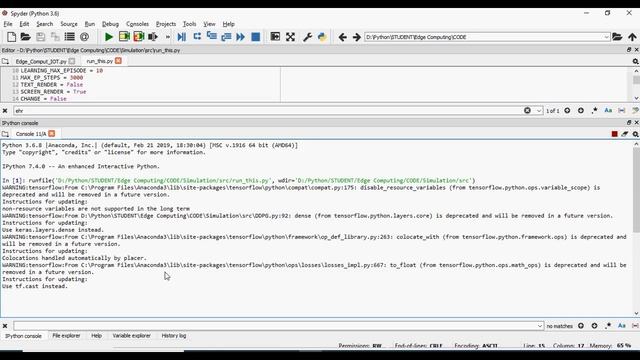The height and width of the screenshot is (360, 640).
Task: Open the Projects menu
Action: point(166,24)
